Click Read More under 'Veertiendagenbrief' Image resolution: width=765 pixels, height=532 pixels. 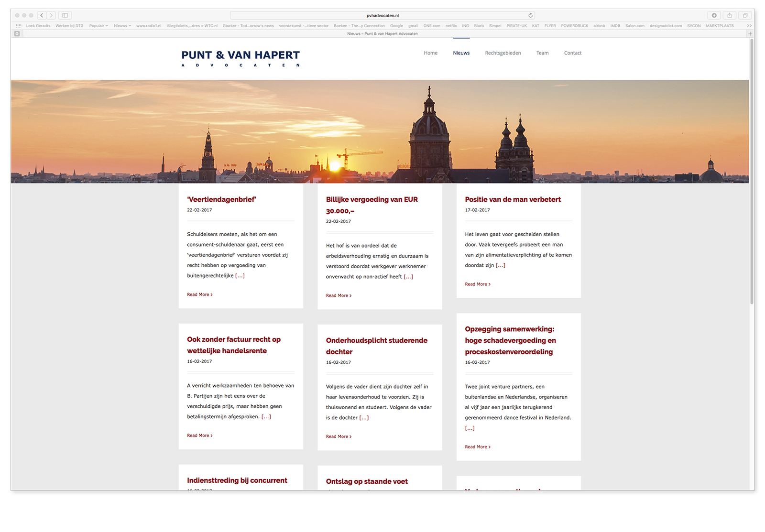pyautogui.click(x=199, y=294)
